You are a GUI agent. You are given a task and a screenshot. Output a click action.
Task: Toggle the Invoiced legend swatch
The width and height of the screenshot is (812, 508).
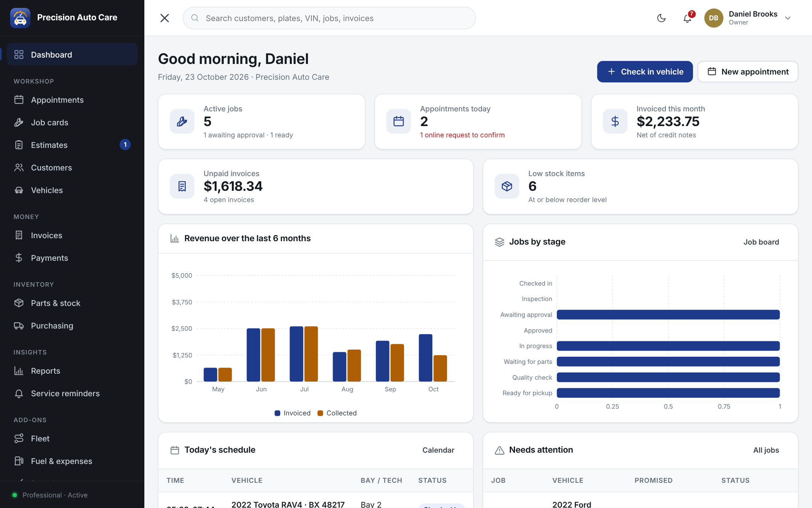coord(277,413)
